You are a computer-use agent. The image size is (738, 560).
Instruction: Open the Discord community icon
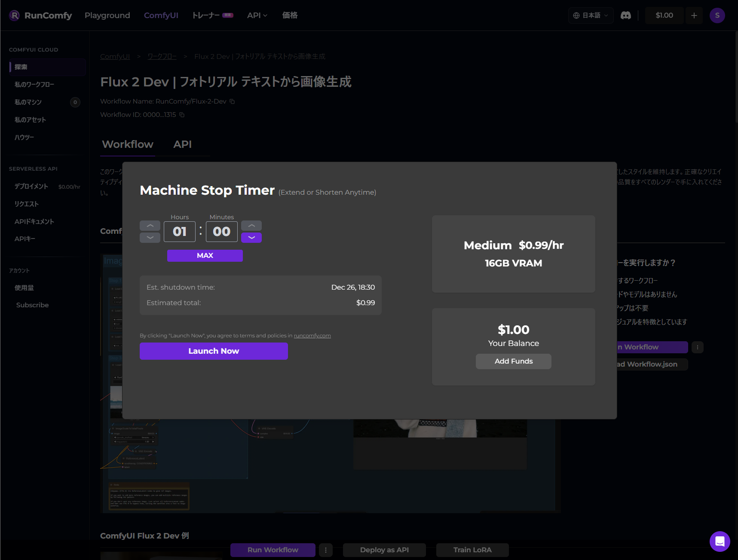point(625,15)
